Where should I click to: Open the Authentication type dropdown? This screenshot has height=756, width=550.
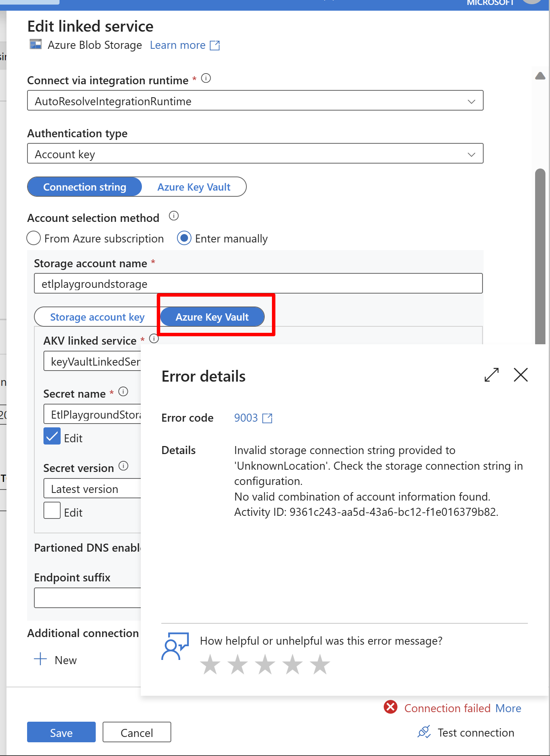click(255, 154)
